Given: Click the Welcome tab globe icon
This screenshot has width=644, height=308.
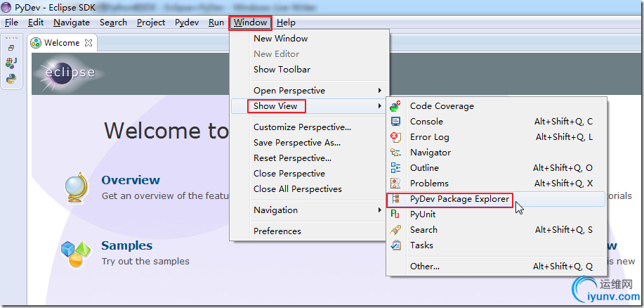Looking at the screenshot, I should [x=36, y=43].
